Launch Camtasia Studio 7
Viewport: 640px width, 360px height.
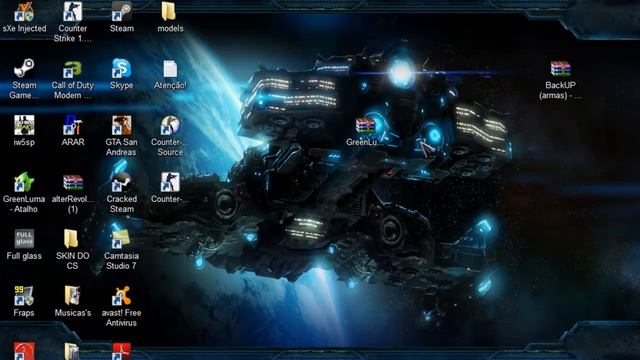[x=122, y=239]
